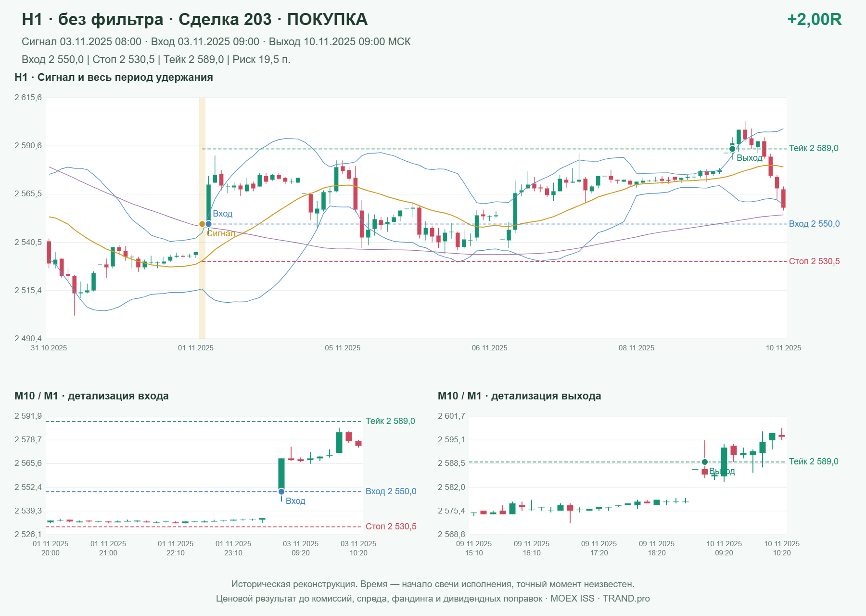Screen dimensions: 866x616
Task: Click the 2 615,6 price axis label
Action: pyautogui.click(x=28, y=97)
